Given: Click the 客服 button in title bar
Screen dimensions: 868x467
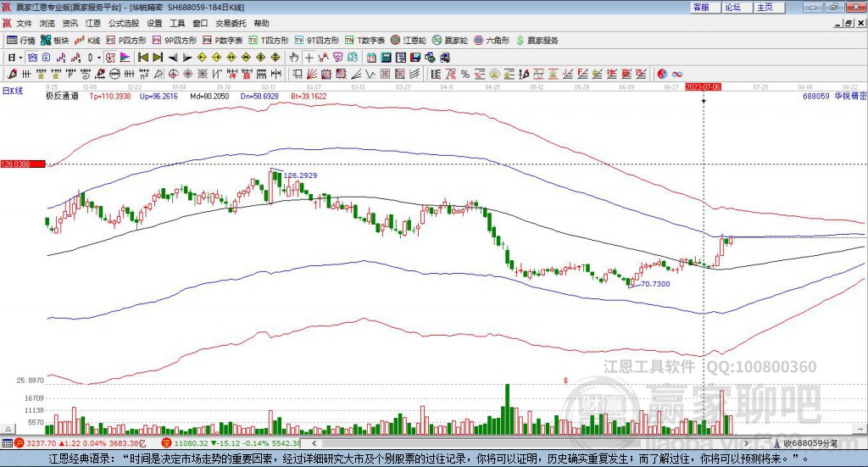Looking at the screenshot, I should (x=705, y=7).
